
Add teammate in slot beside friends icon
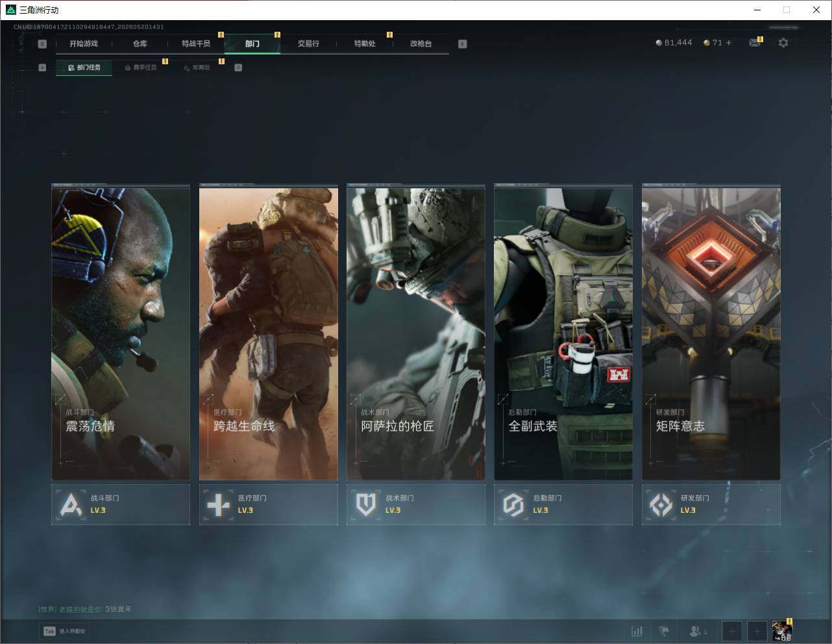732,631
